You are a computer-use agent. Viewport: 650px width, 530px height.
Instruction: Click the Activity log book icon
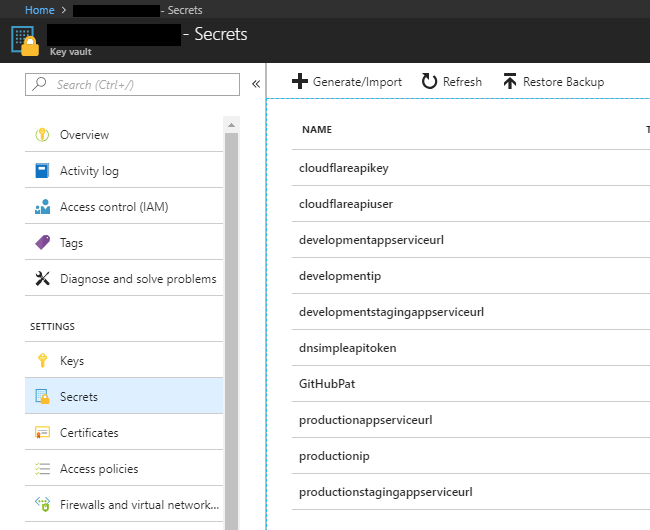(x=42, y=171)
